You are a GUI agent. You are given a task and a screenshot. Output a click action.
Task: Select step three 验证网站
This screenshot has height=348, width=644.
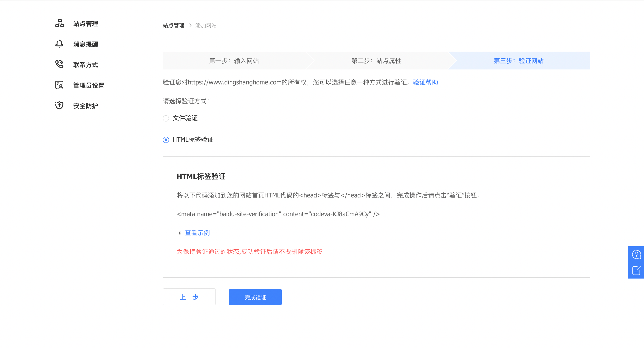[518, 61]
